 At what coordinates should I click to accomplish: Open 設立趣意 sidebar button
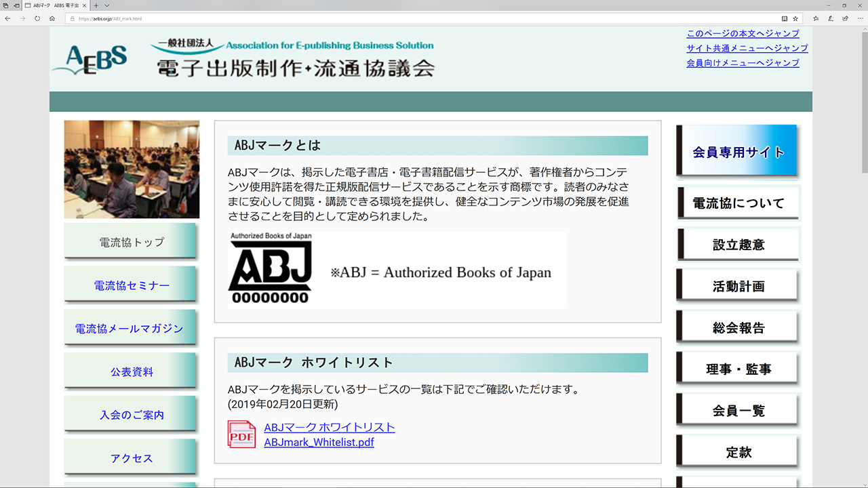[x=738, y=245]
